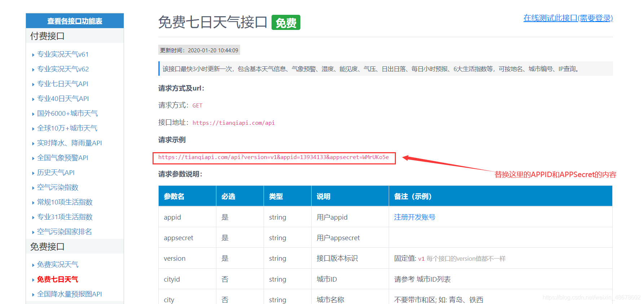Screen dimensions: 644x304
Task: Click the example request URL text
Action: click(x=274, y=157)
